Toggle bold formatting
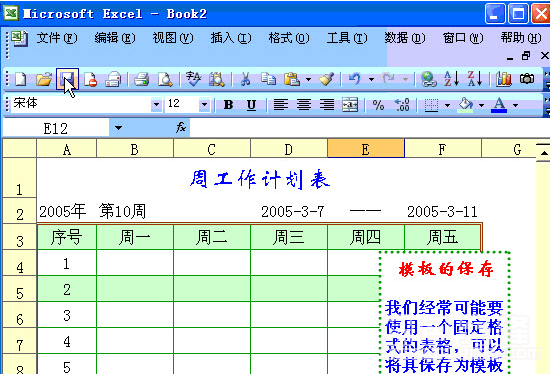Image resolution: width=550 pixels, height=374 pixels. coord(228,105)
